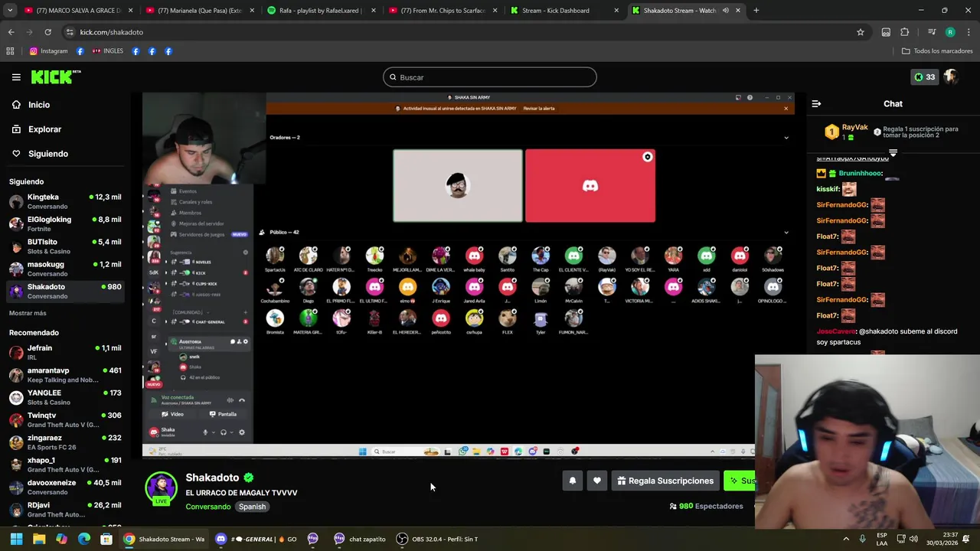Open a new browser tab
The width and height of the screenshot is (980, 551).
756,11
